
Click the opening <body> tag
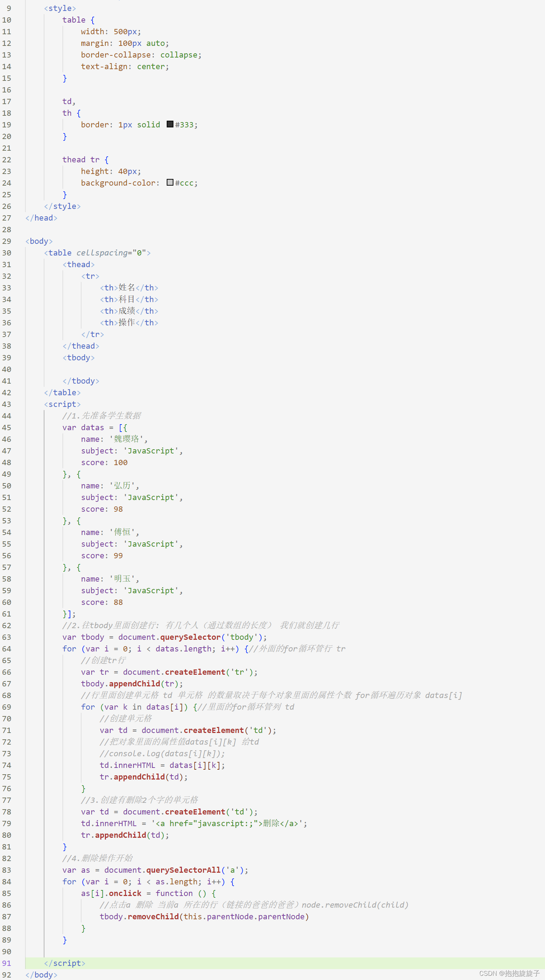39,241
